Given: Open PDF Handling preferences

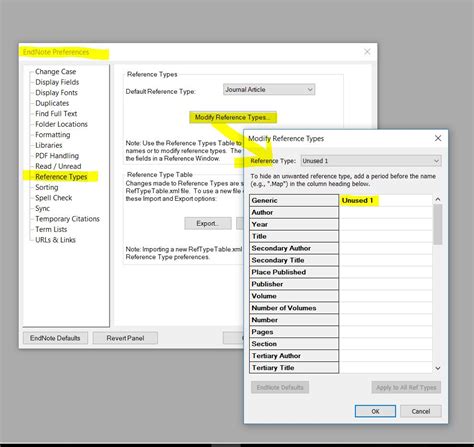Looking at the screenshot, I should (57, 156).
